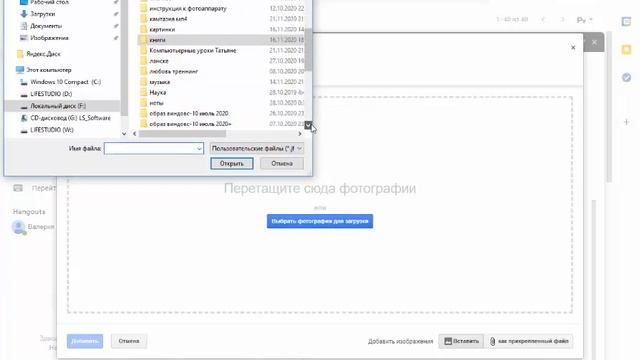Select folder 'любовь тренинг'

173,71
